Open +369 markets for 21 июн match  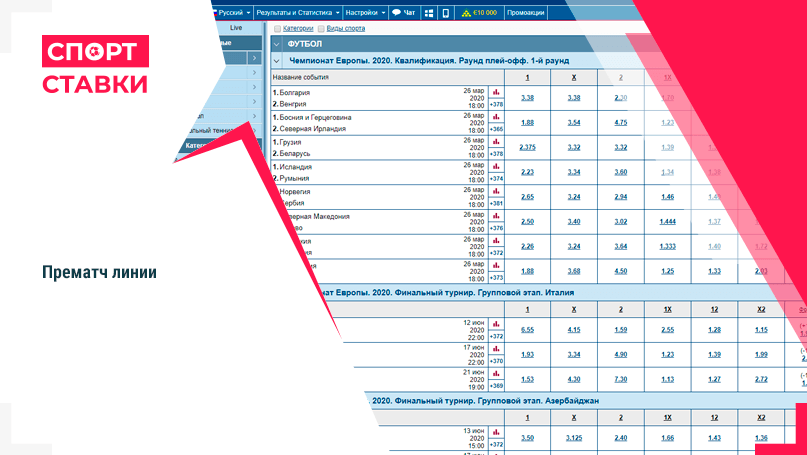point(497,386)
